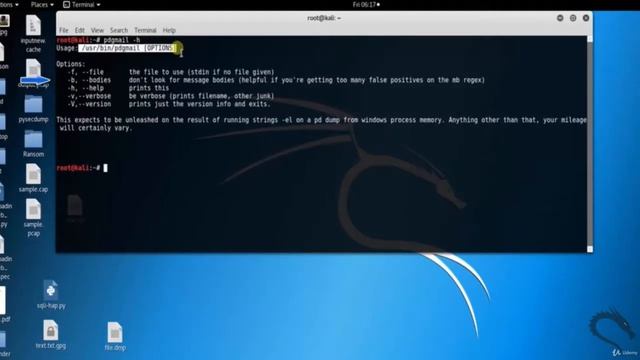The width and height of the screenshot is (640, 360).
Task: Click the clock in the top panel
Action: coord(366,4)
